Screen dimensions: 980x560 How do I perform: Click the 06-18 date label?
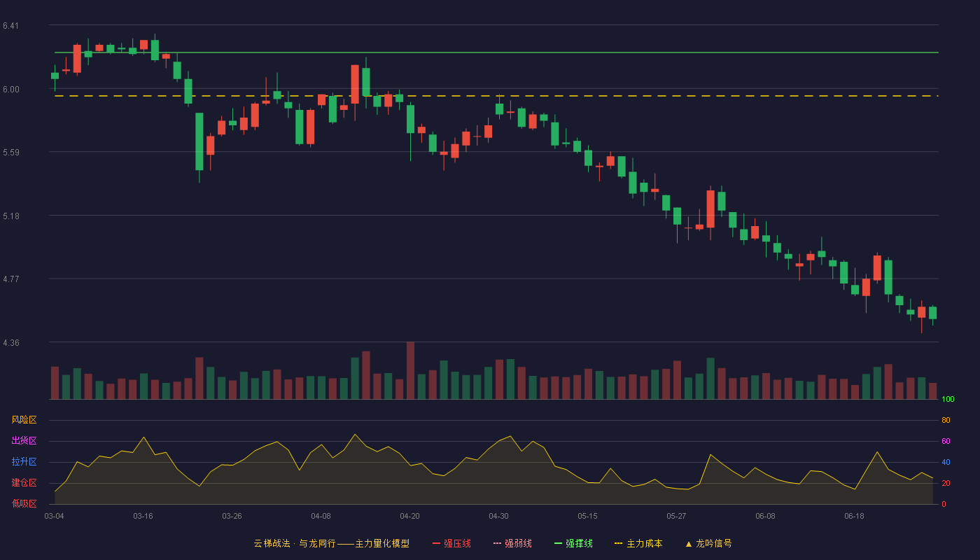click(x=854, y=516)
